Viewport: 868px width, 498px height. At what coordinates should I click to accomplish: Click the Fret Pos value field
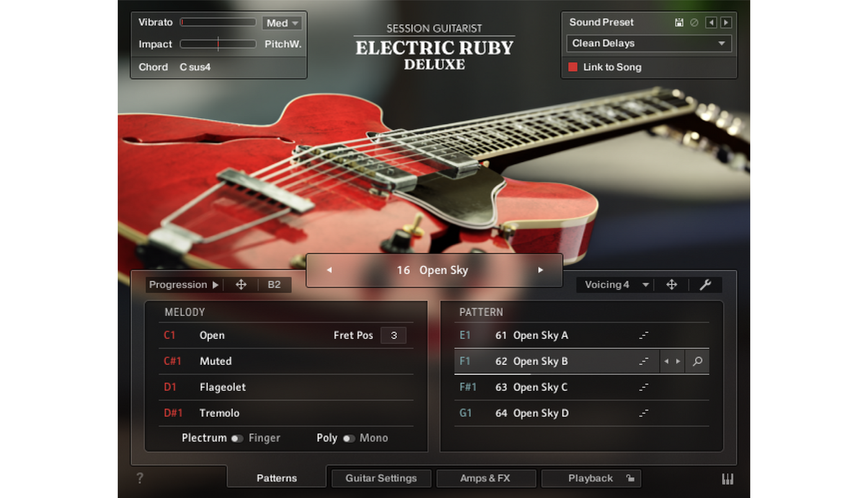pyautogui.click(x=393, y=335)
